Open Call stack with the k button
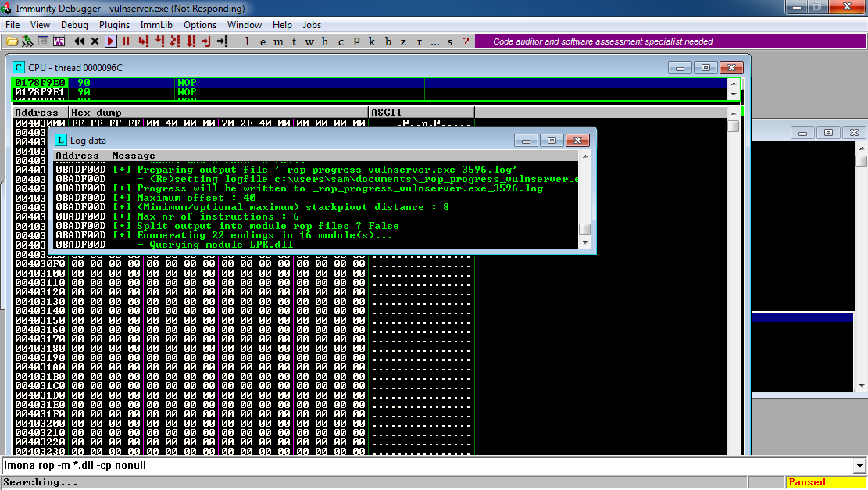Image resolution: width=868 pixels, height=490 pixels. point(372,41)
